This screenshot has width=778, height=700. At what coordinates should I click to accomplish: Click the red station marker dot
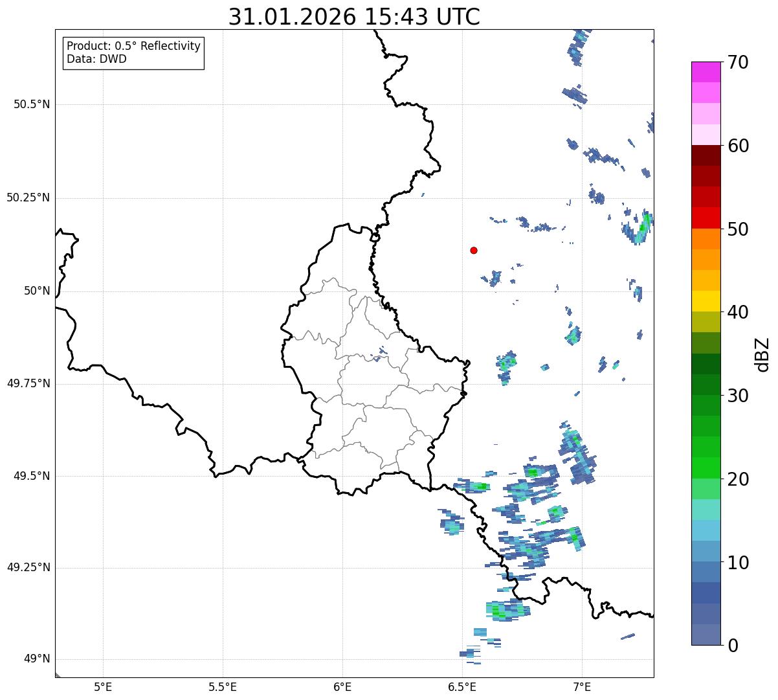tap(474, 250)
